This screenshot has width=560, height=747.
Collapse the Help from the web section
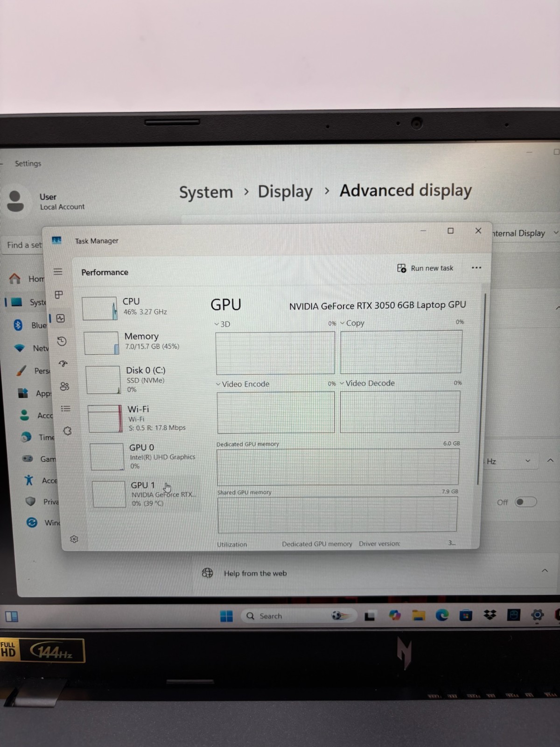545,571
